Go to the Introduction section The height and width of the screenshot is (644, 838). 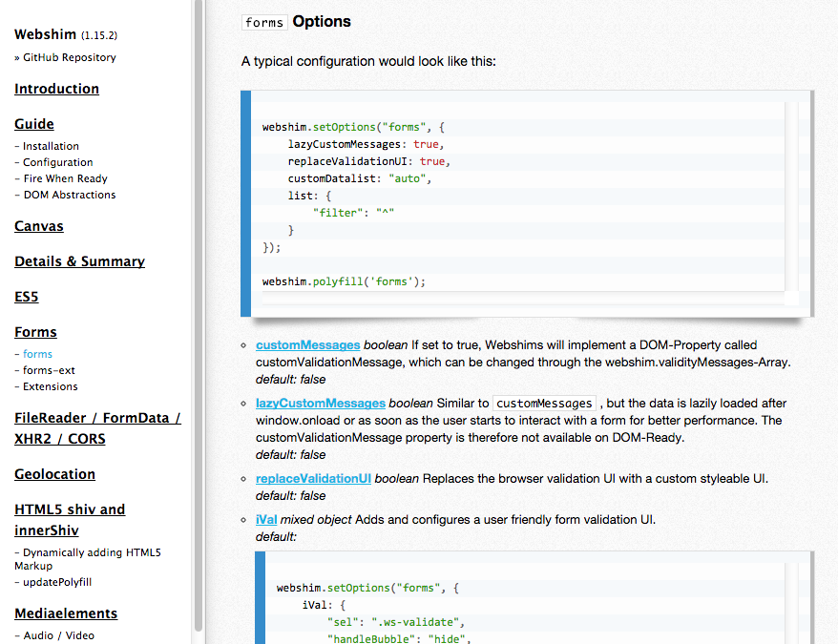tap(56, 89)
